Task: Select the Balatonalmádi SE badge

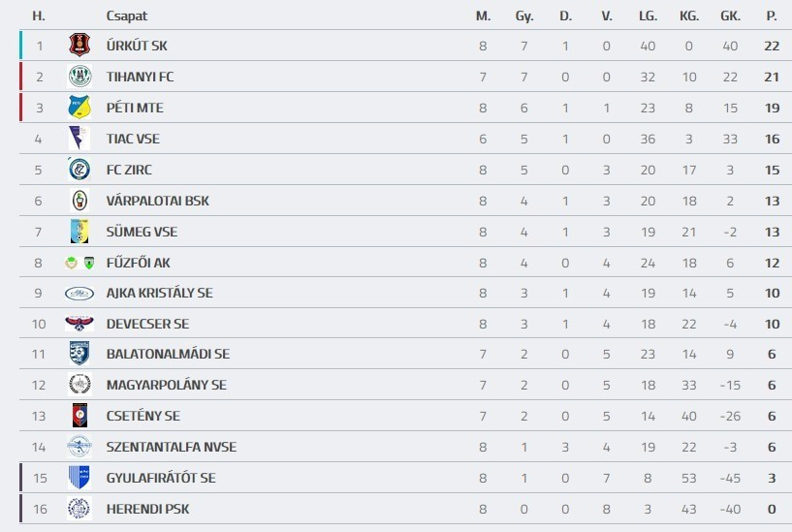Action: (x=79, y=355)
